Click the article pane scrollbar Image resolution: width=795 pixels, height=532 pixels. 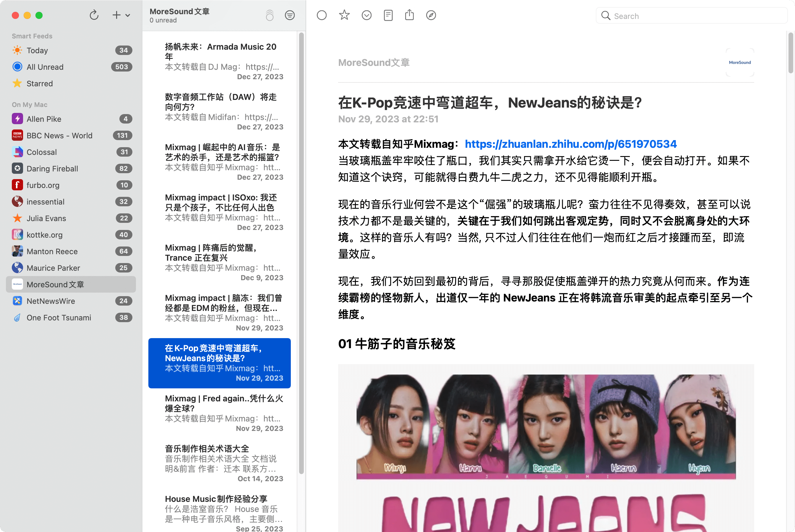[x=791, y=53]
